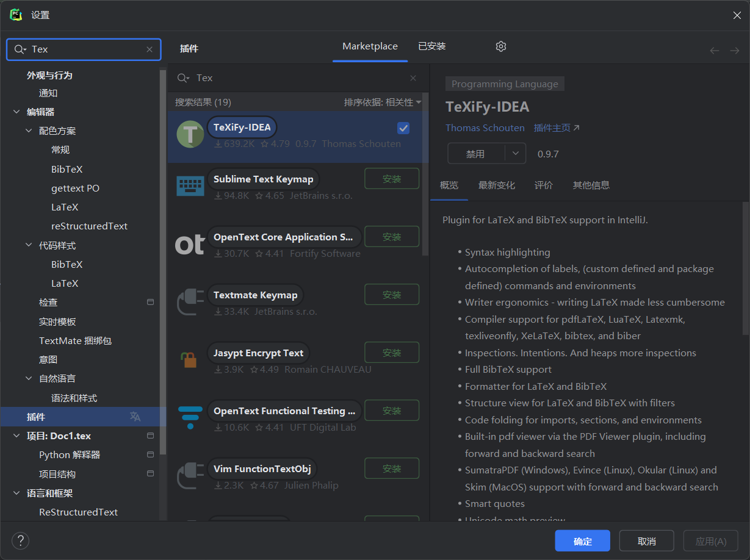This screenshot has width=750, height=560.
Task: Open the 概览 detail tab
Action: [449, 185]
